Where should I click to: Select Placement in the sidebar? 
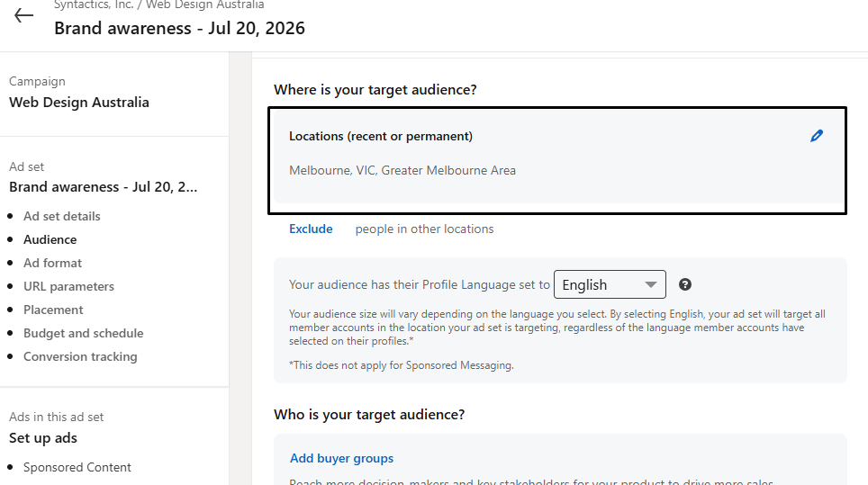click(53, 310)
